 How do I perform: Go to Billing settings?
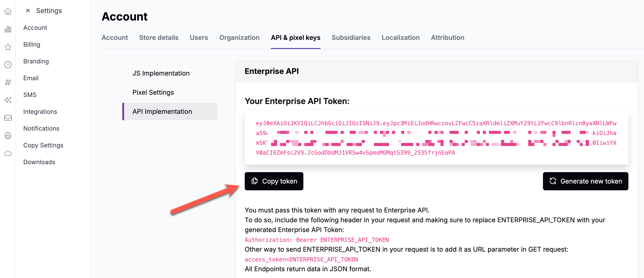pos(32,45)
